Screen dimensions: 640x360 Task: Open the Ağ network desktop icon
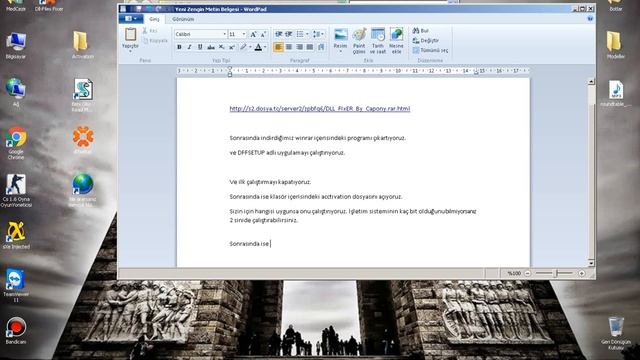[x=16, y=92]
